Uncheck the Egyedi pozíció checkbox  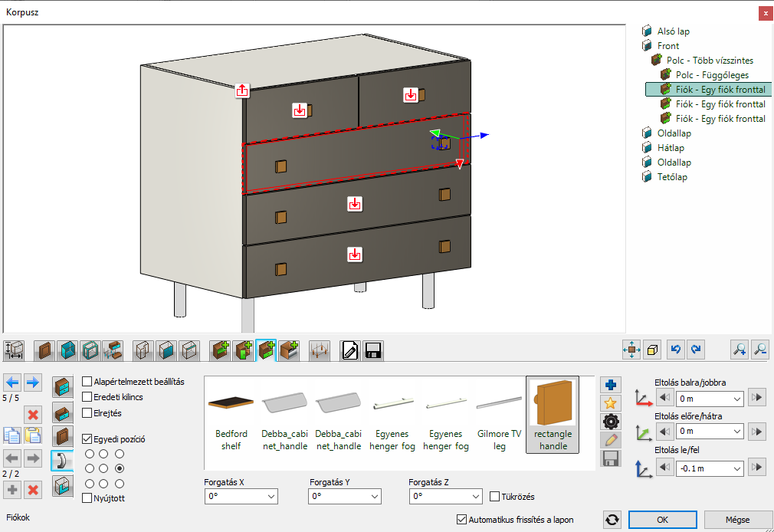click(87, 440)
